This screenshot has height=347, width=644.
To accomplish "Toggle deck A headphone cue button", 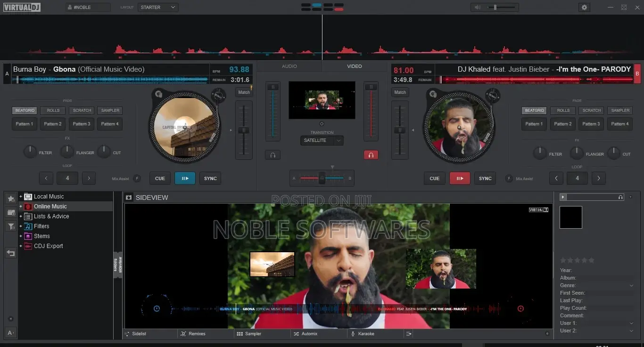I will point(272,155).
